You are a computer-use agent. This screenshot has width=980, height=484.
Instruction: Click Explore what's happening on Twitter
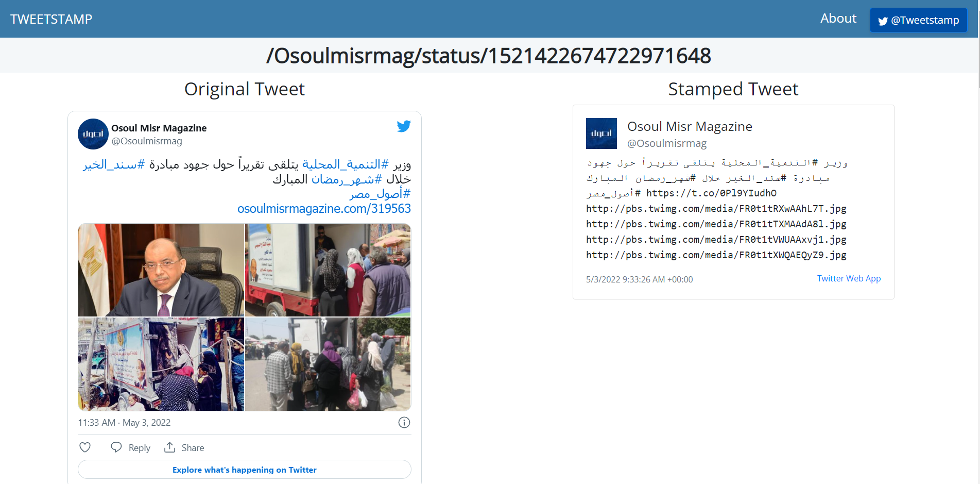tap(245, 470)
